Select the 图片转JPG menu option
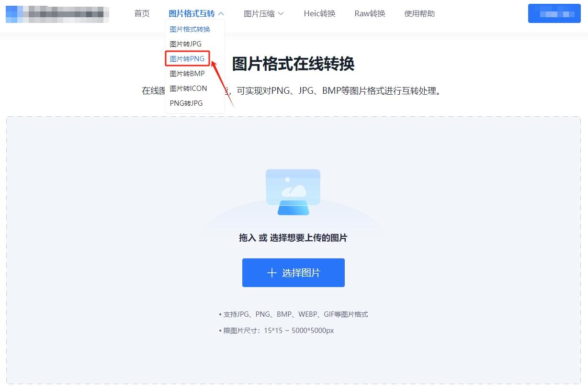588x388 pixels. (185, 44)
